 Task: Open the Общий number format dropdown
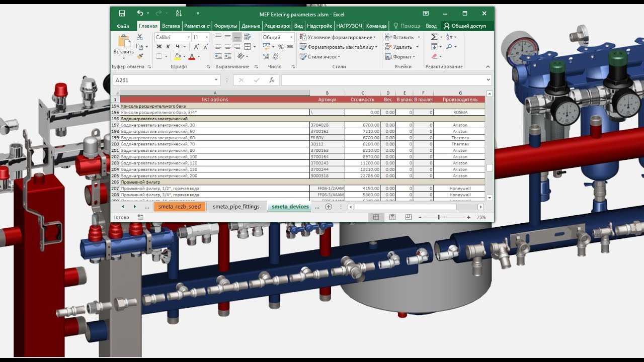pos(291,37)
